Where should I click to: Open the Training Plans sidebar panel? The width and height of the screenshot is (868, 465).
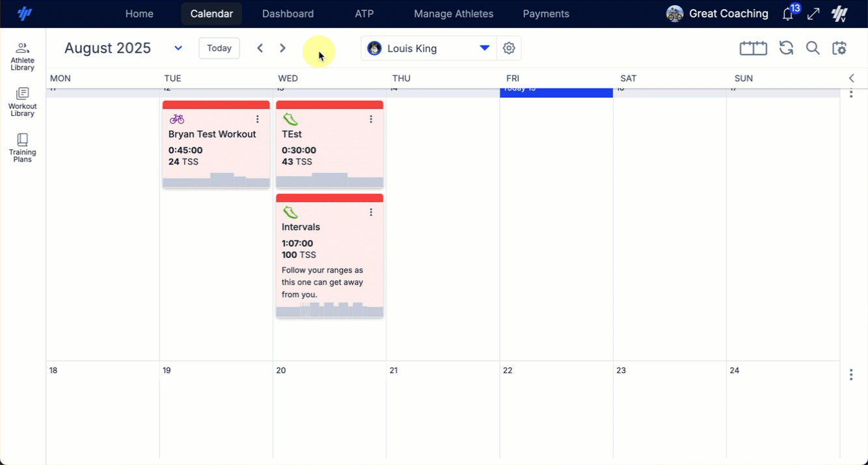[22, 148]
